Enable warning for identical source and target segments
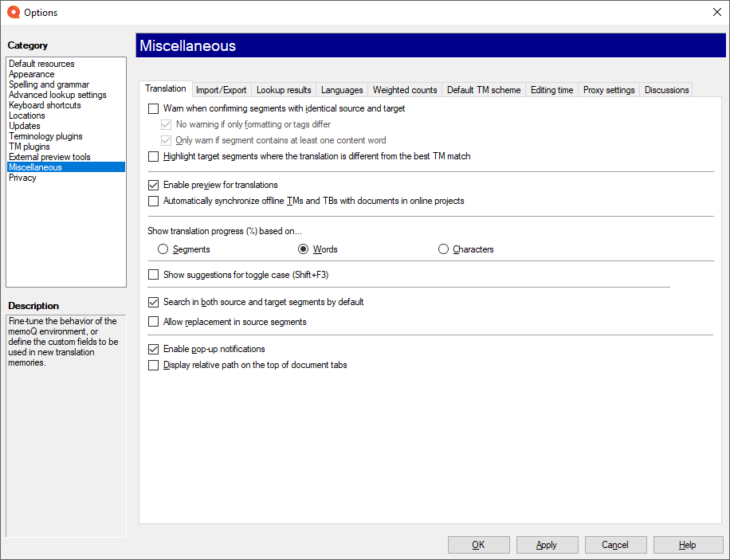Viewport: 730px width, 560px height. tap(151, 108)
